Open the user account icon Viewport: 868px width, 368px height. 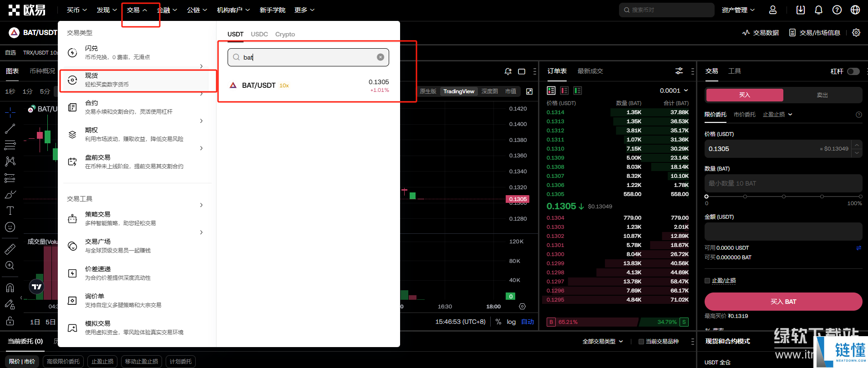773,10
